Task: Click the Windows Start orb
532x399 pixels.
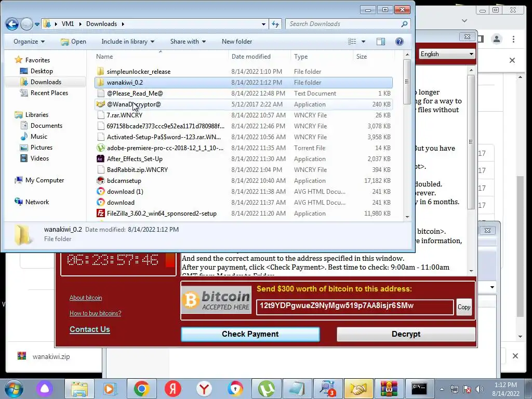Action: point(14,389)
